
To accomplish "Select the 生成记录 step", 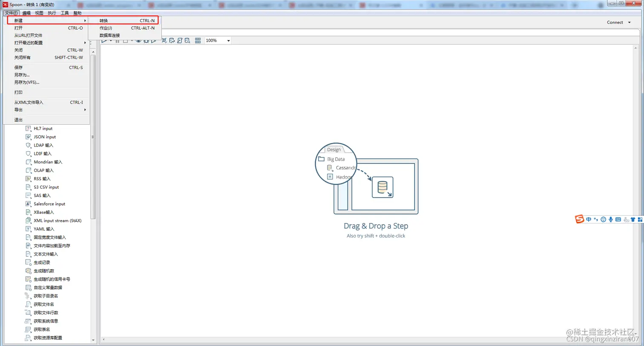I will [x=42, y=262].
